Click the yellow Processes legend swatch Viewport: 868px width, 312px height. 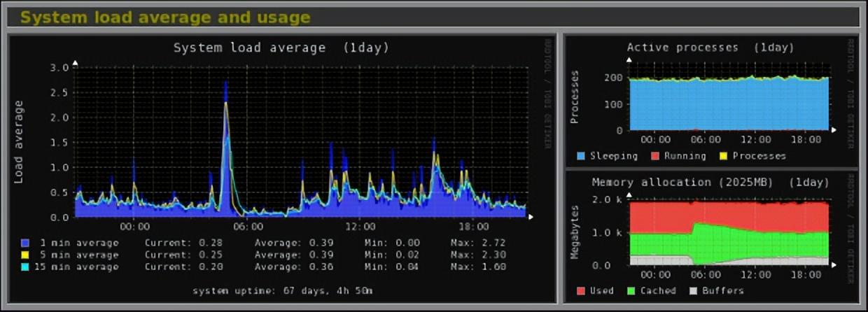coord(724,156)
